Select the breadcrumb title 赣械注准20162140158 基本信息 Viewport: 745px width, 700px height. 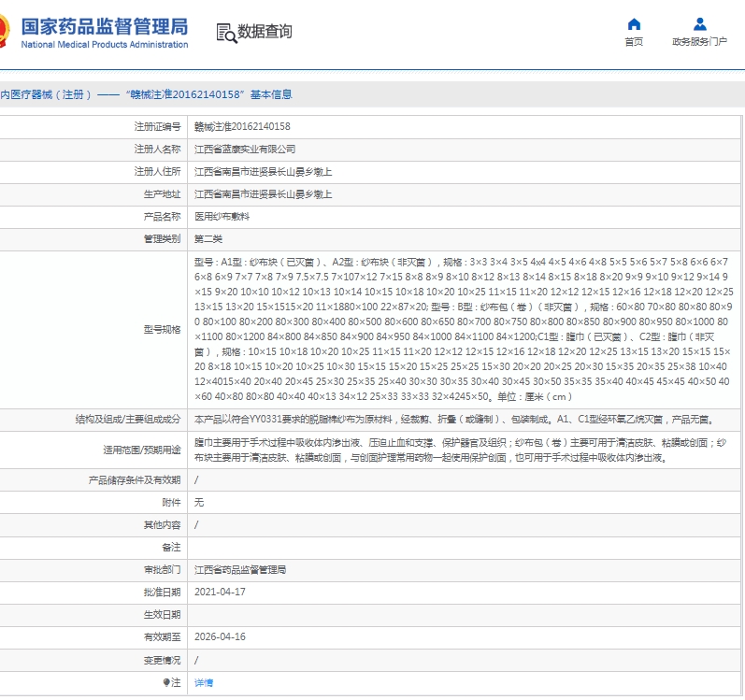point(209,94)
